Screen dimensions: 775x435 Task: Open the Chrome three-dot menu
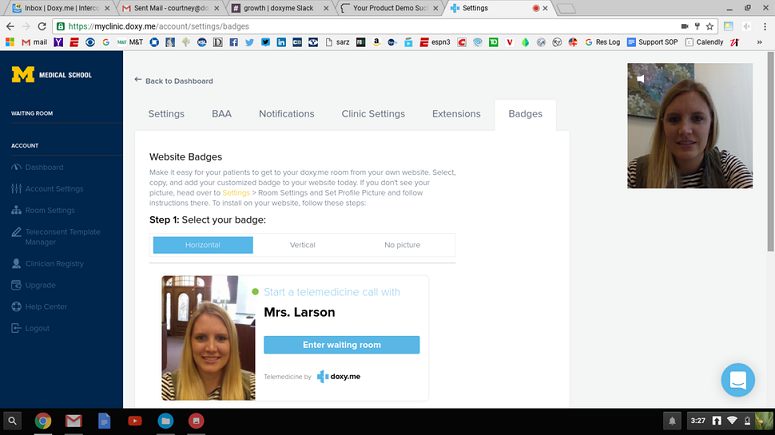click(x=765, y=26)
